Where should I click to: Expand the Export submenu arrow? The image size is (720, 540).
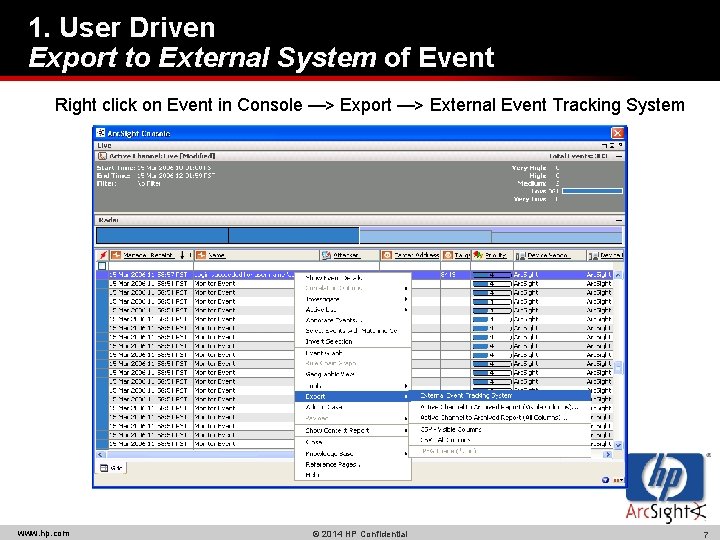point(406,396)
